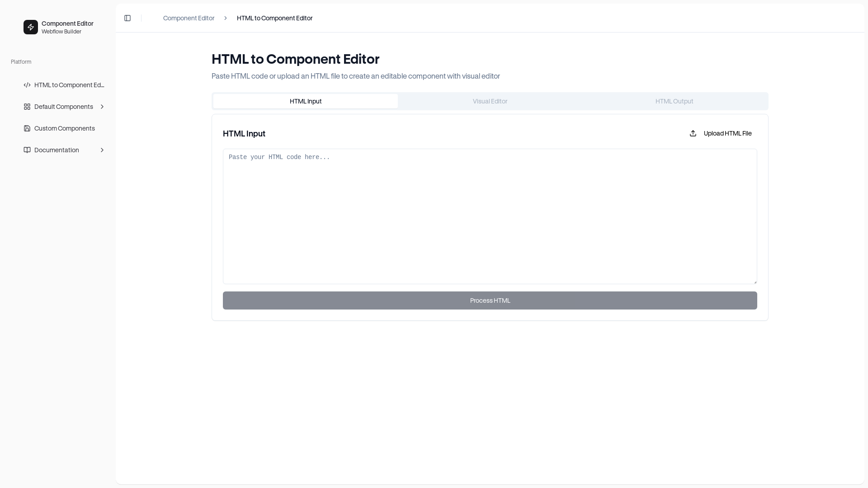
Task: Click the Component Editor lightning logo
Action: [x=31, y=27]
